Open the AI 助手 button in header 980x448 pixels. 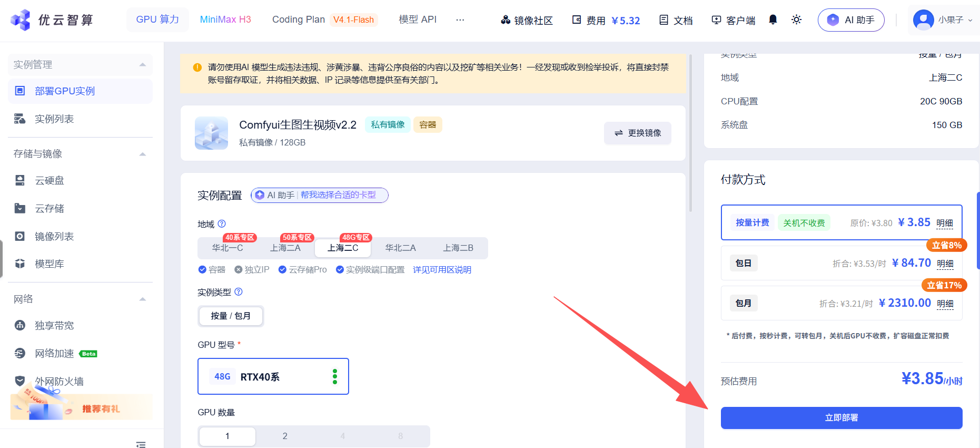point(851,20)
